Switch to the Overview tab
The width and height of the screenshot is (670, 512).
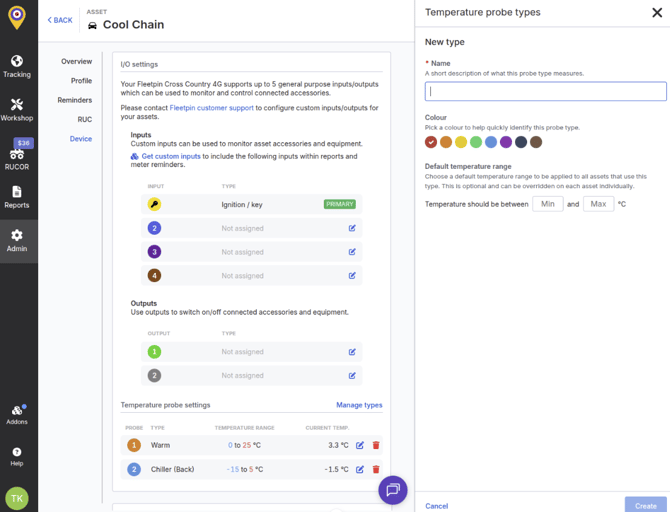76,62
